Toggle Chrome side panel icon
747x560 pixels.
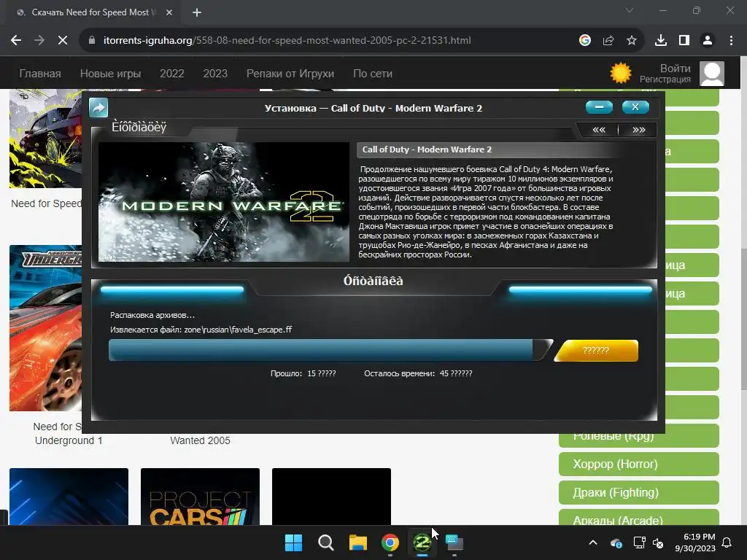click(684, 41)
